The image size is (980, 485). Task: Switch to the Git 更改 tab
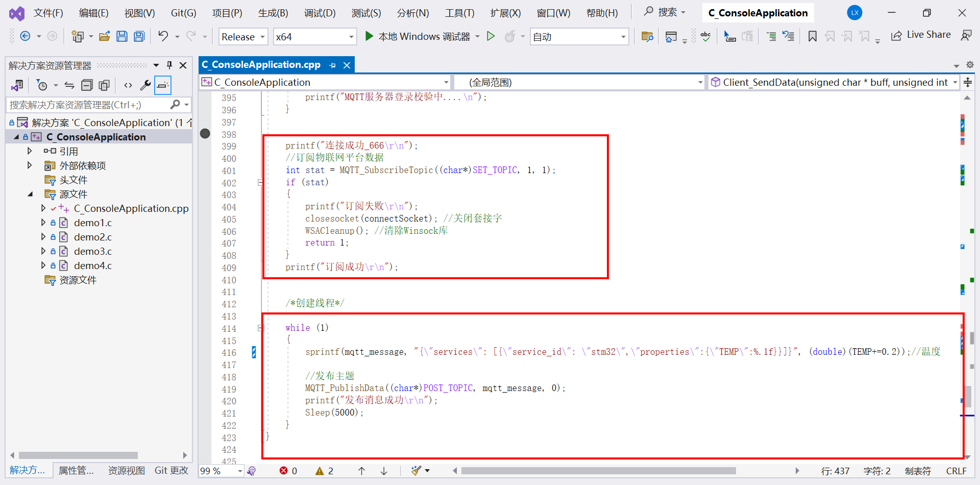pos(171,470)
